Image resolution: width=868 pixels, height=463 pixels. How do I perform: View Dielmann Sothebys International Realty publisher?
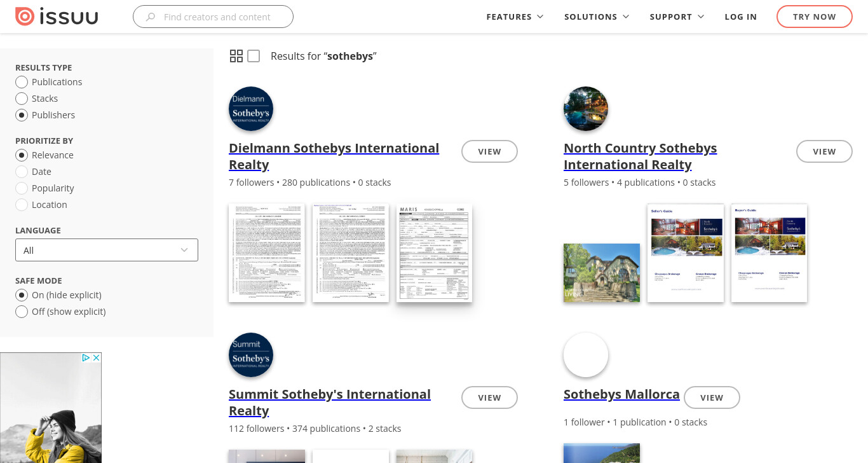489,151
